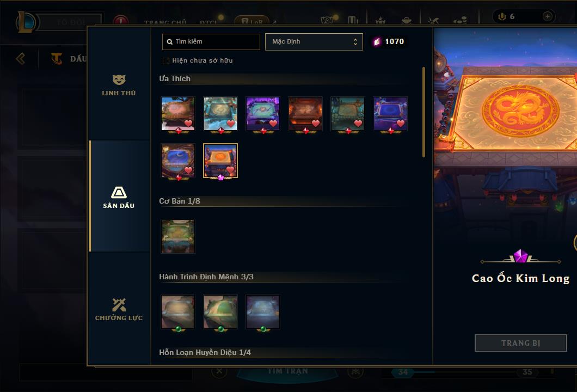Click the plus icon beside currency 6

click(548, 16)
